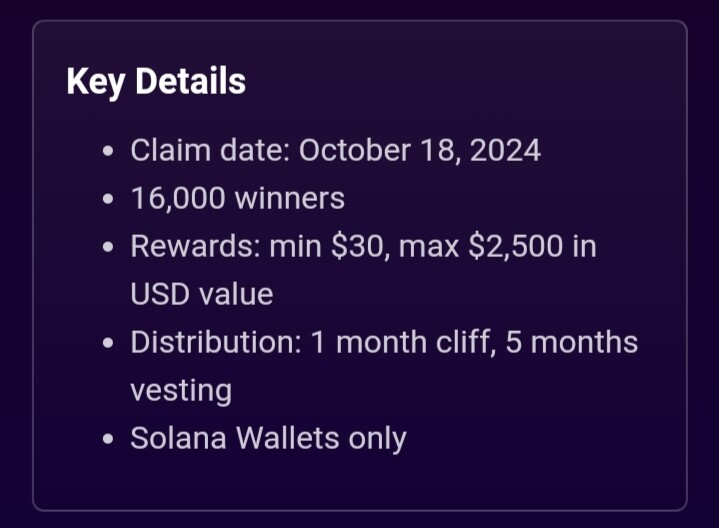
Task: Click the USD value line
Action: (x=202, y=294)
